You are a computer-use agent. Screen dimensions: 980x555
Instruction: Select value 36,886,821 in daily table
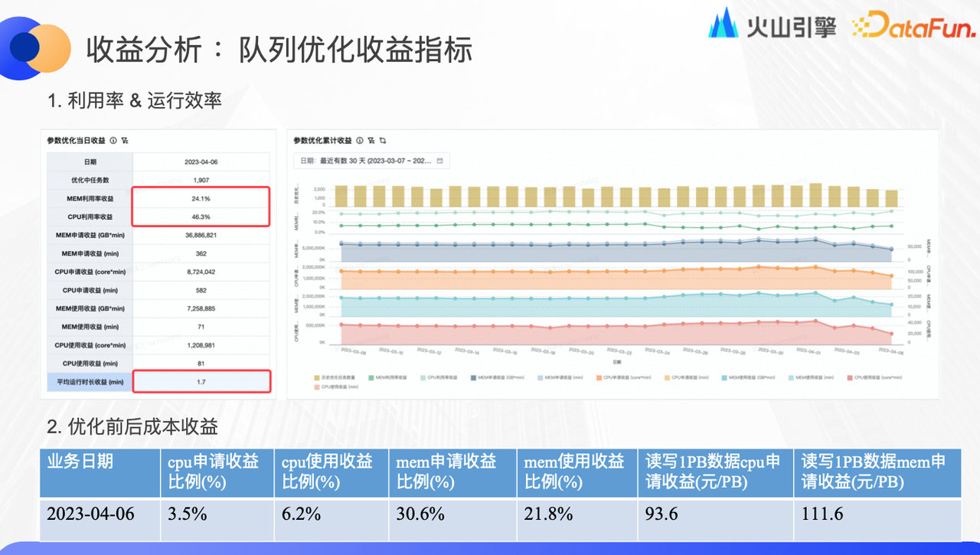pos(202,235)
